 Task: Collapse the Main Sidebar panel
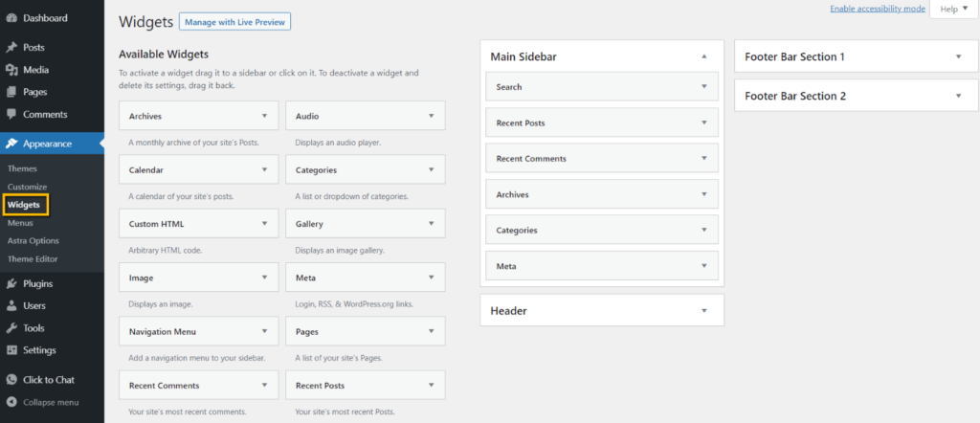tap(704, 56)
